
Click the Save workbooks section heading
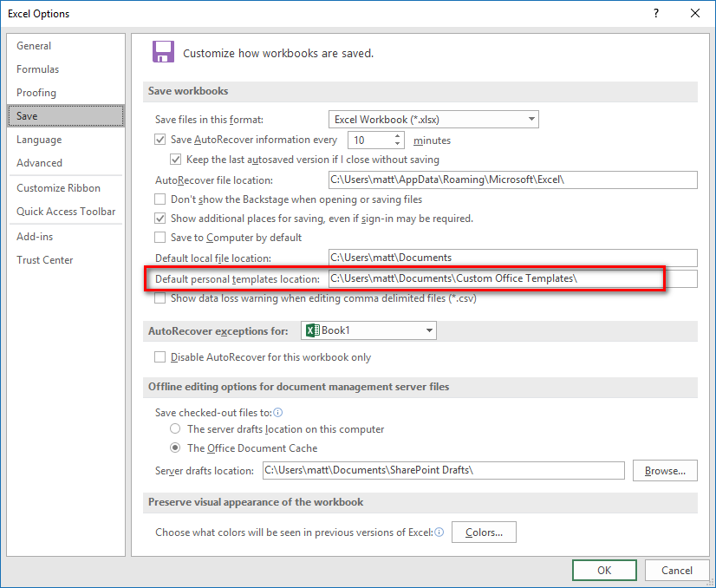(x=188, y=91)
